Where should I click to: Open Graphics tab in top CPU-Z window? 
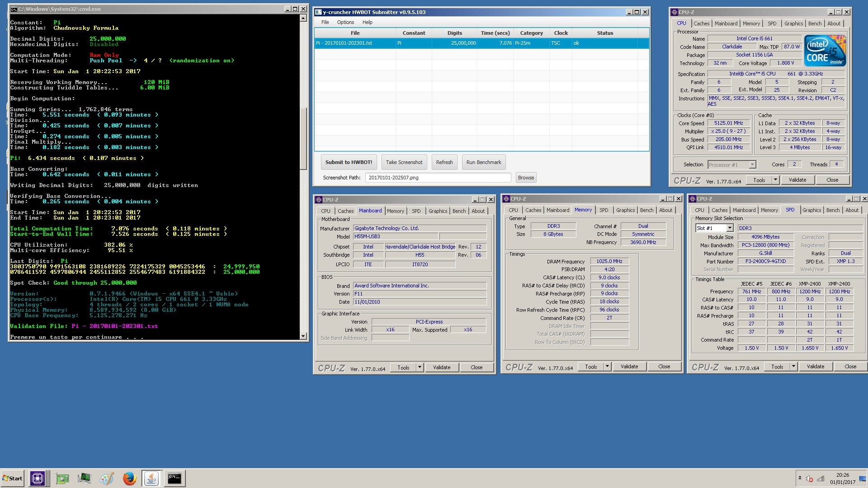tap(793, 23)
